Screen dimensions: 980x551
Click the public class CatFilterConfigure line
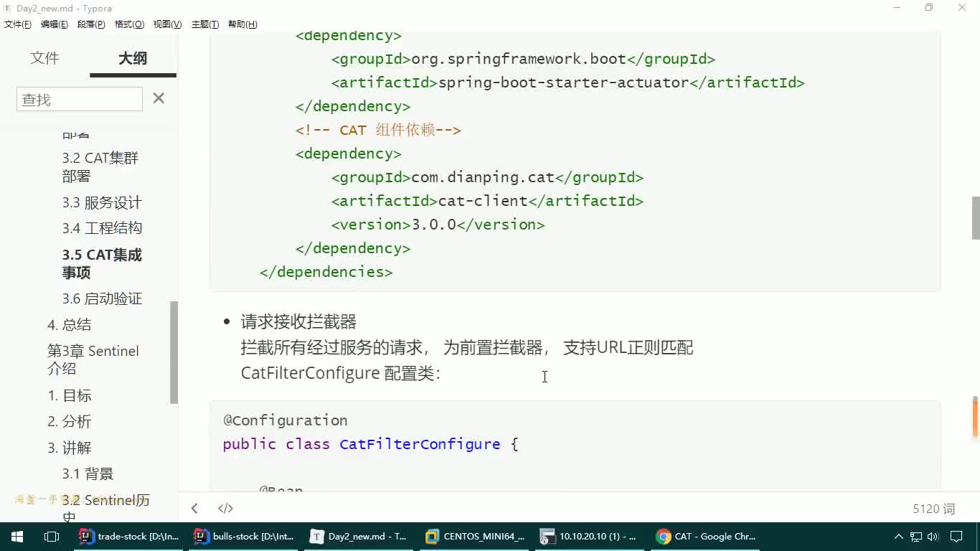(x=370, y=444)
